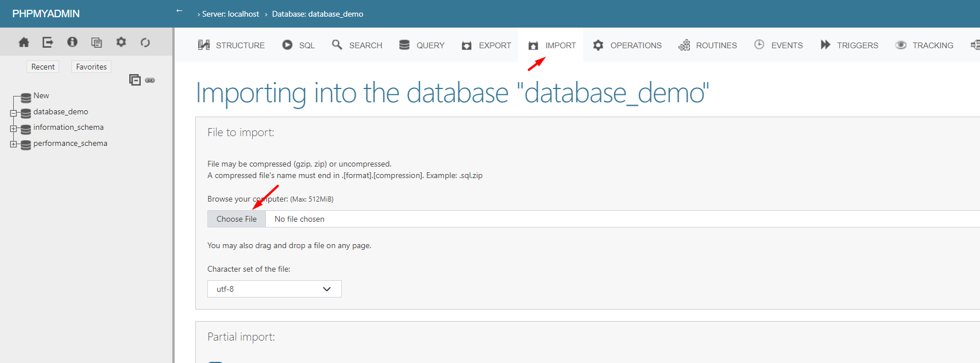
Task: Expand the performance_schema tree node
Action: click(x=13, y=144)
